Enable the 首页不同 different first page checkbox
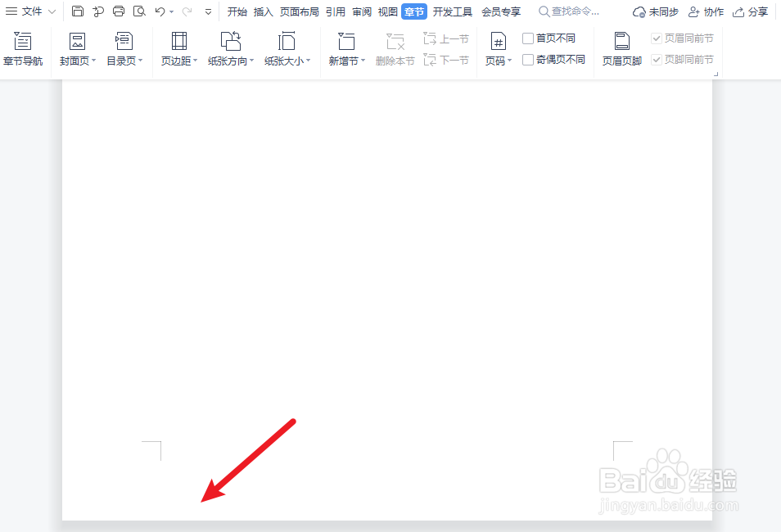This screenshot has width=781, height=532. pos(528,37)
